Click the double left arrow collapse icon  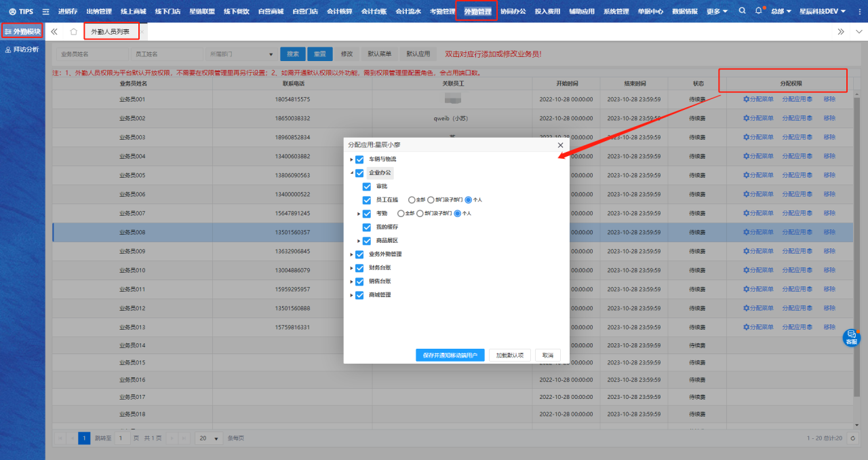click(x=54, y=31)
